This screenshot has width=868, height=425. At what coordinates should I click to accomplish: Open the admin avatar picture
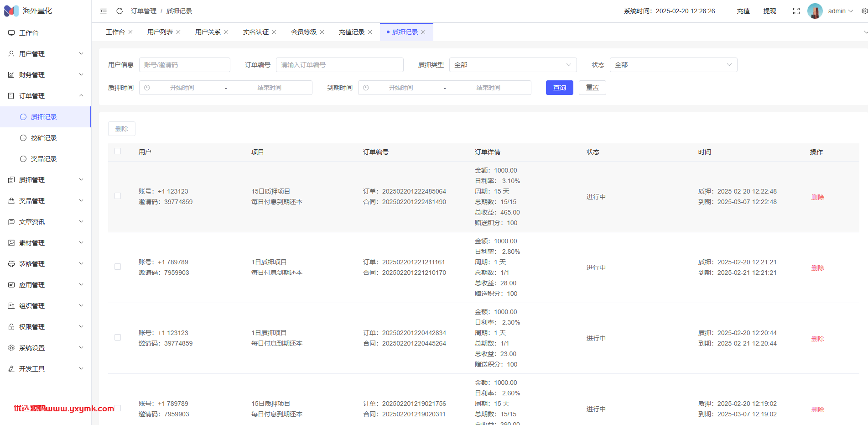click(815, 11)
